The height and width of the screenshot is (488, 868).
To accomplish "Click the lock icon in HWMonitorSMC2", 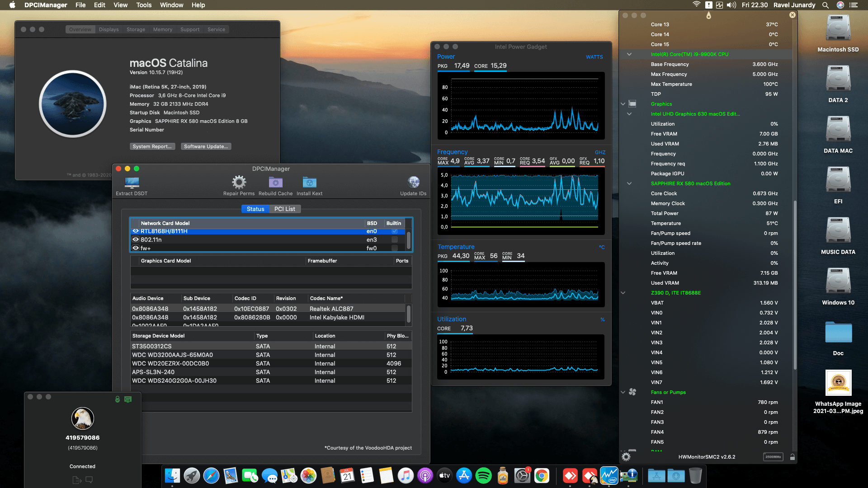I will 792,457.
